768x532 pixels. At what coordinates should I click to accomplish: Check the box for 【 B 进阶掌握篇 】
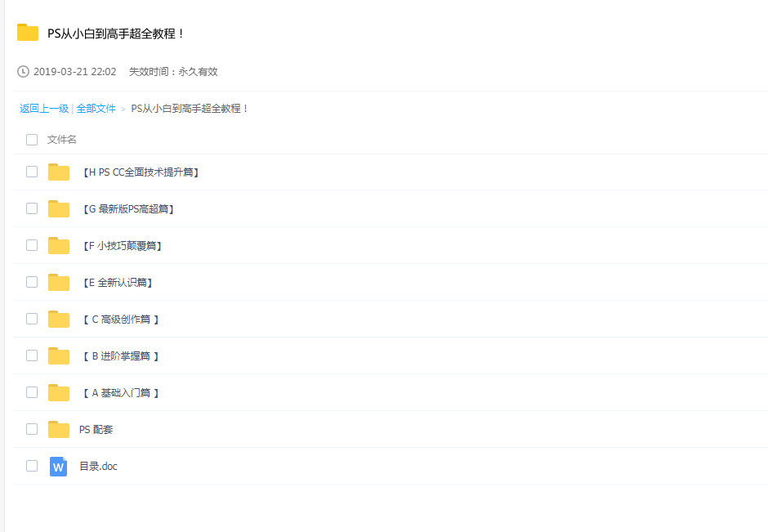coord(32,355)
